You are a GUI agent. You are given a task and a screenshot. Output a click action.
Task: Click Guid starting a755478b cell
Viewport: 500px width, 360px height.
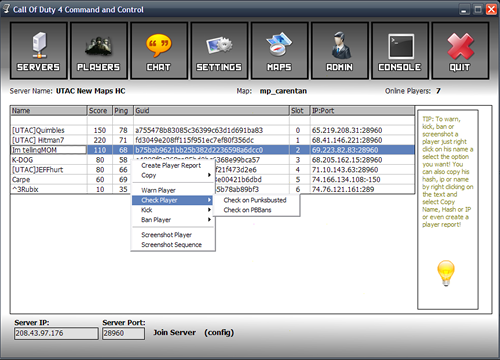[x=211, y=130]
